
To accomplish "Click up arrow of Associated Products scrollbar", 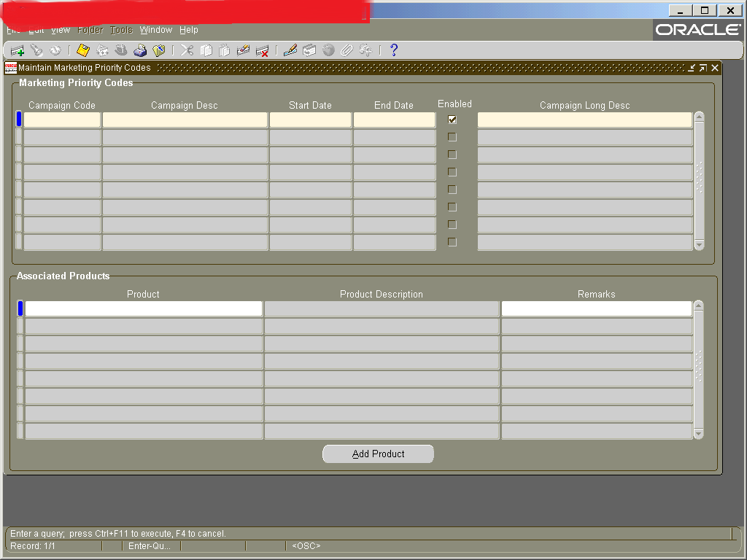I will pyautogui.click(x=698, y=306).
